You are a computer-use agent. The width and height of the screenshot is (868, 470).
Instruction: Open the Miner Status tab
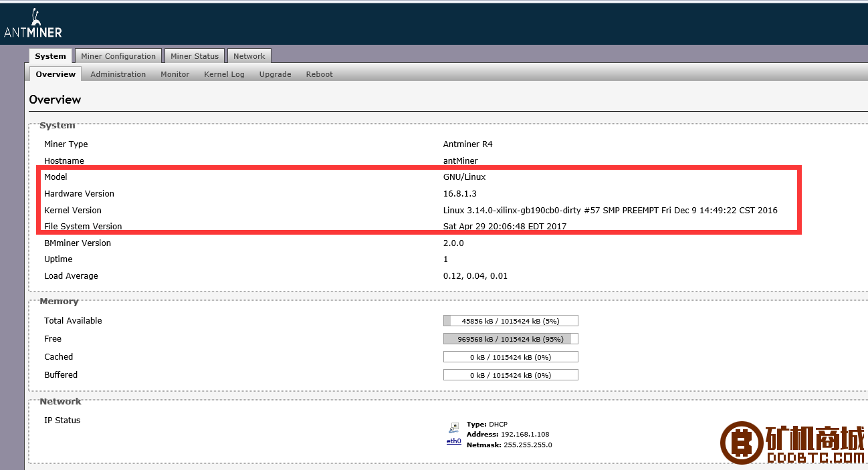(195, 56)
